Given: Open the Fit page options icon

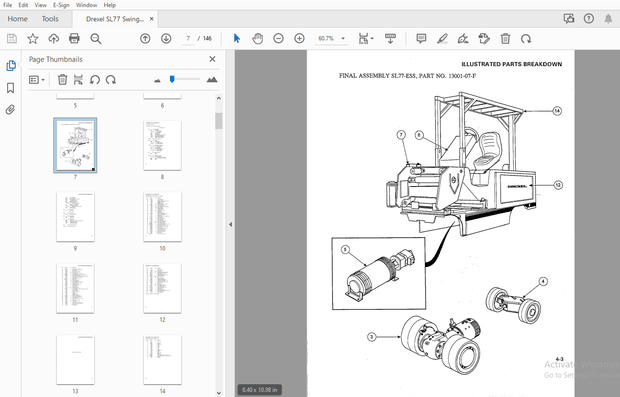Looking at the screenshot, I should pyautogui.click(x=363, y=38).
